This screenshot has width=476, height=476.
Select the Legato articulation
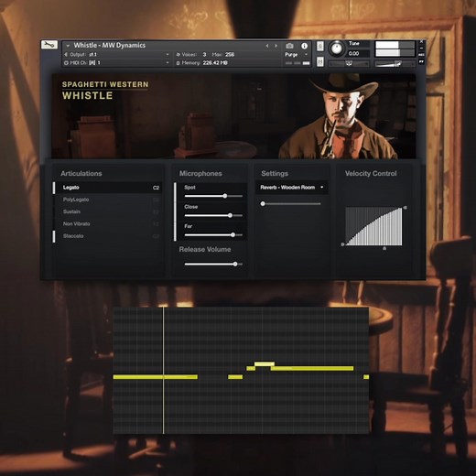(107, 188)
